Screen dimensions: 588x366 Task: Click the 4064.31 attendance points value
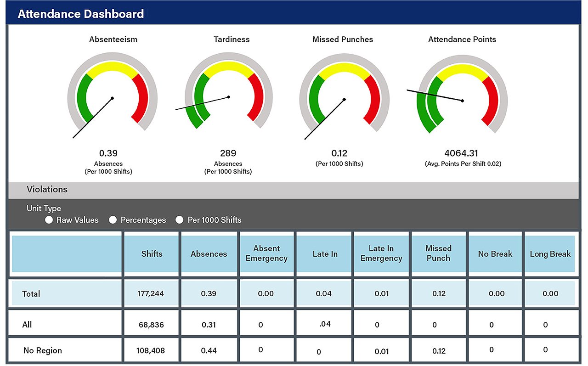coord(462,153)
